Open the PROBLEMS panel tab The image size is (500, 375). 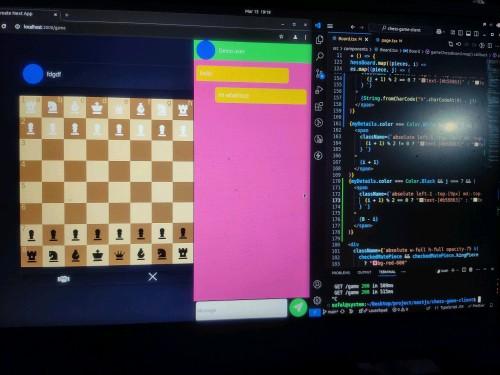[x=341, y=272]
